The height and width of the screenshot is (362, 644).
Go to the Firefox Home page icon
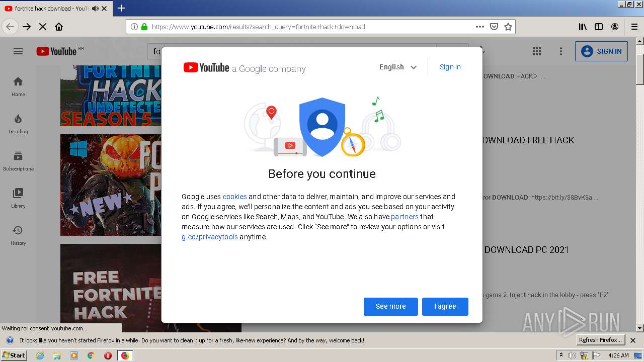[x=59, y=27]
